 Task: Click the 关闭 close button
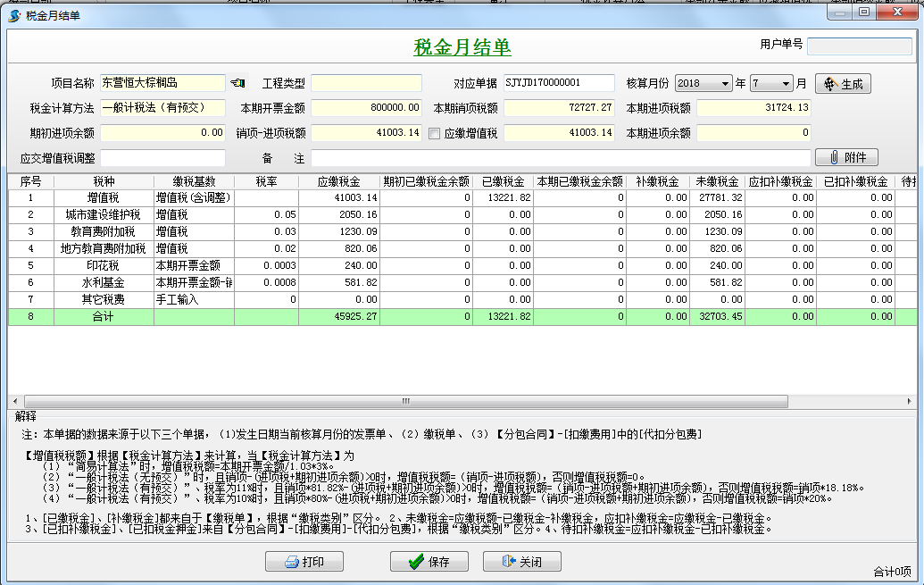tap(522, 562)
